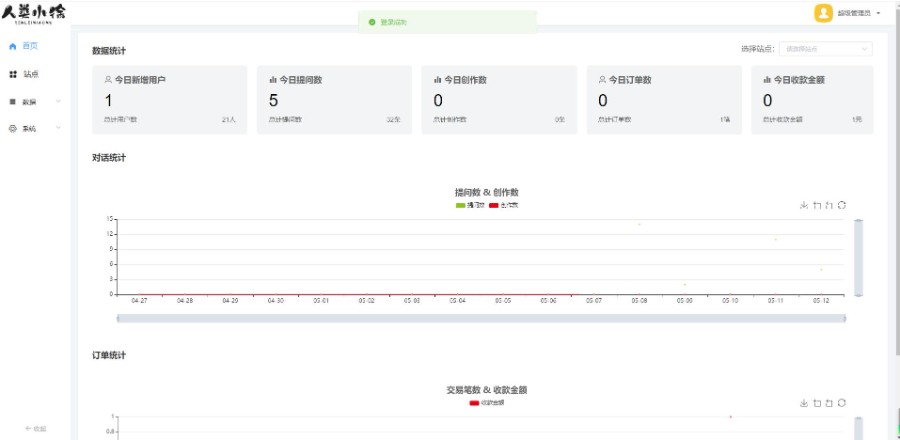Viewport: 900px width, 440px height.
Task: Click vertical zoom slider beside 提问数 chart
Action: click(859, 258)
